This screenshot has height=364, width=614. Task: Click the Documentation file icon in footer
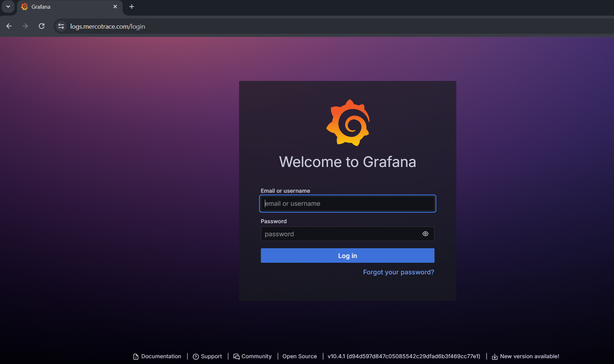point(136,357)
